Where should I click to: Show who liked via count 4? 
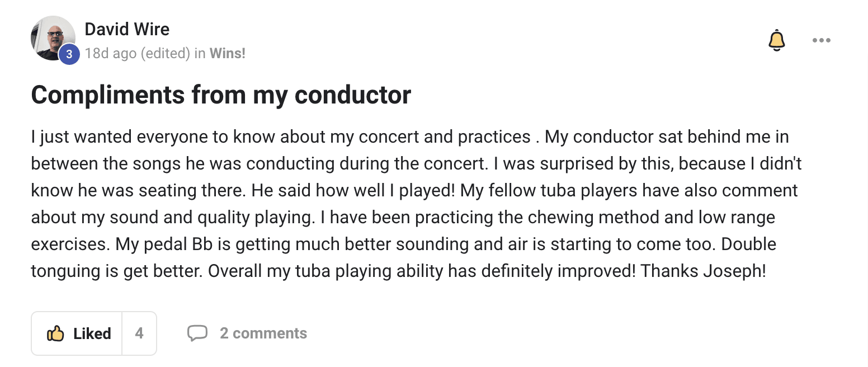(139, 334)
